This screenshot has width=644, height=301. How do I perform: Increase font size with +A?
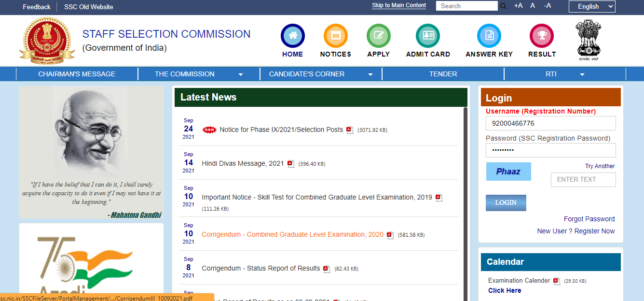click(519, 6)
